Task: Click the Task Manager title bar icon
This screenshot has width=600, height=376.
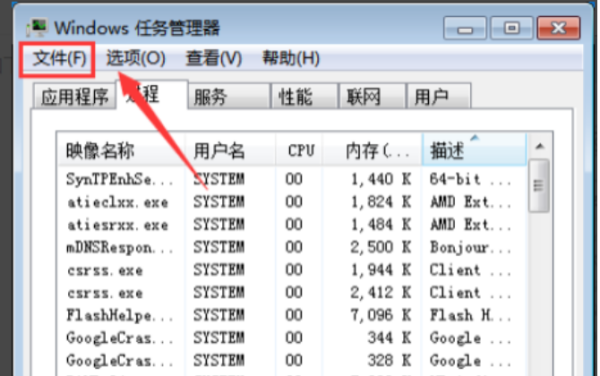Action: point(37,28)
